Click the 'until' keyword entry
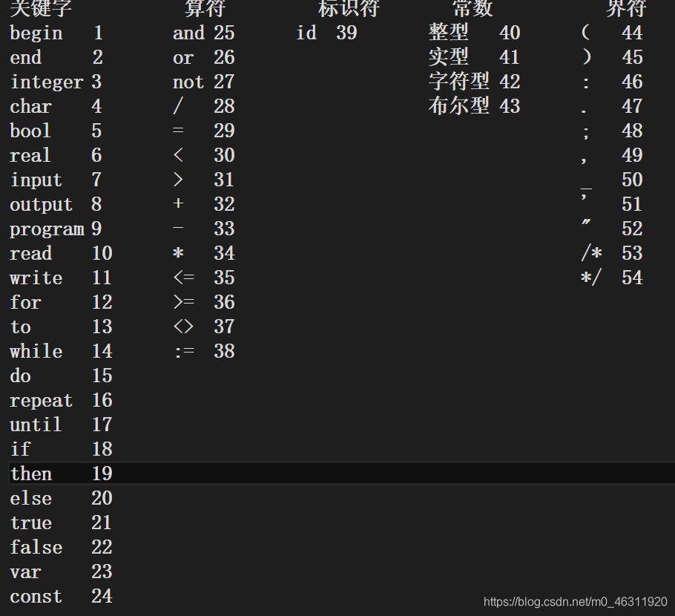The width and height of the screenshot is (675, 616). [36, 425]
